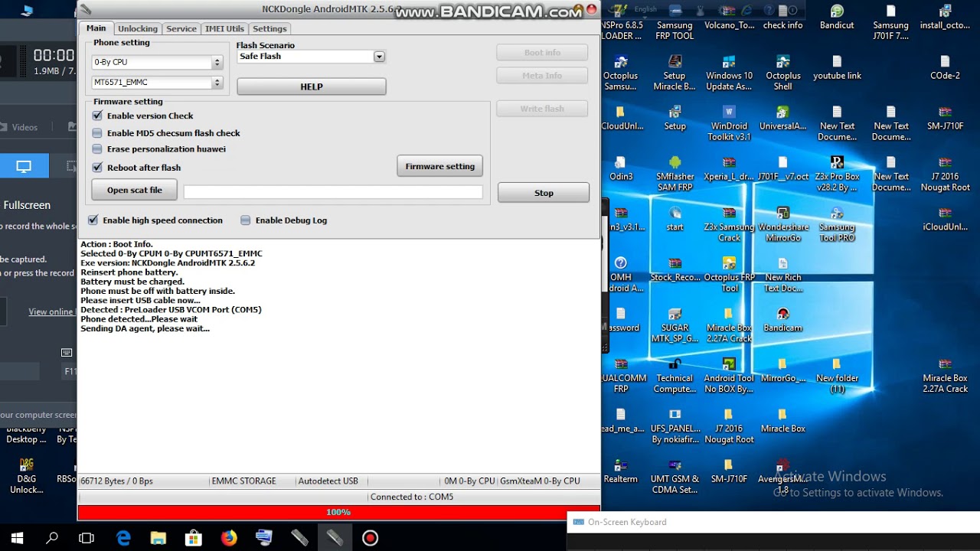Open the Settings tab
The height and width of the screenshot is (551, 980).
(x=269, y=29)
